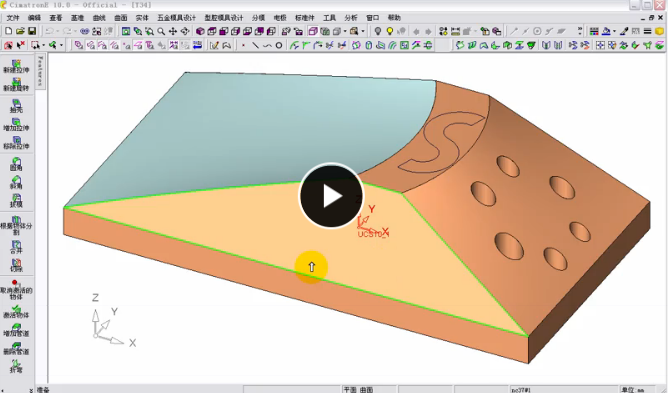
Task: Open the fill color dropdown arrow
Action: pyautogui.click(x=614, y=31)
